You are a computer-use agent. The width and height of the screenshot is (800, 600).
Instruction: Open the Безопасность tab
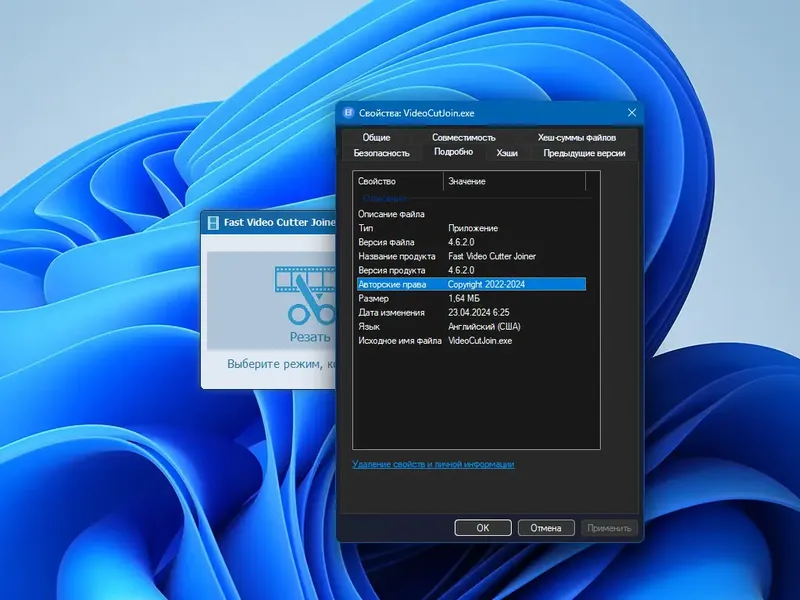tap(381, 152)
